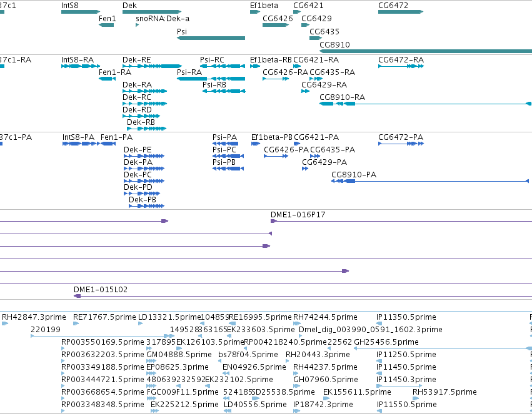Click the Dek-RE transcript glyph

[152, 66]
